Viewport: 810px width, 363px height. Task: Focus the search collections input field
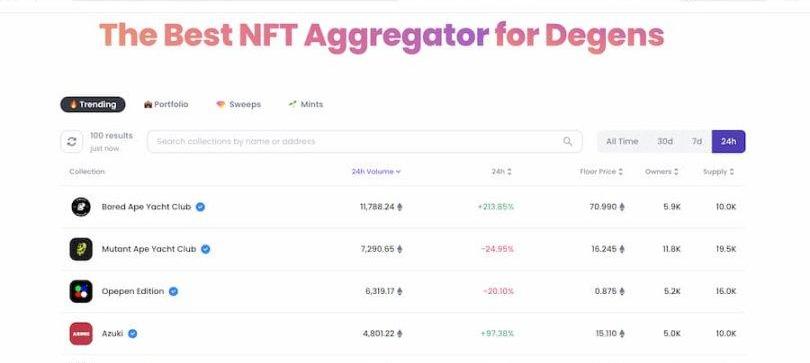(365, 141)
